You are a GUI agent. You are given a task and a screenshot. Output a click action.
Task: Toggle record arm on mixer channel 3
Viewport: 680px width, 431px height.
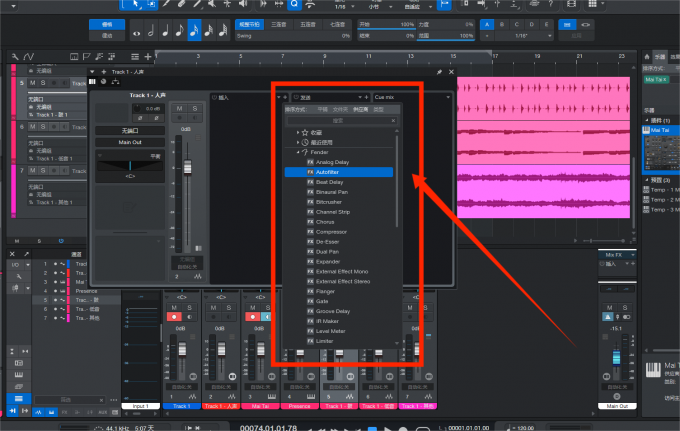[253, 317]
